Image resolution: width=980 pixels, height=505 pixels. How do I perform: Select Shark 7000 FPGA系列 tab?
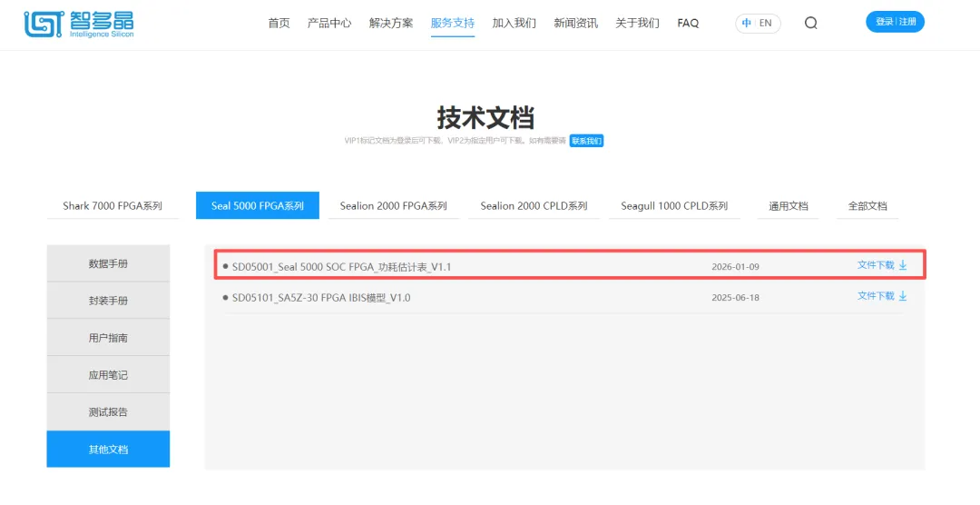[x=113, y=206]
